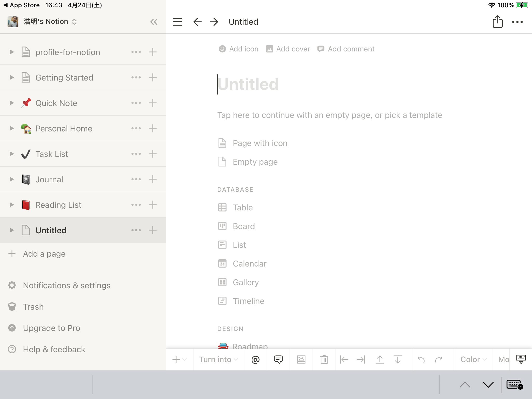
Task: Open the three-dot page menu
Action: [x=517, y=22]
